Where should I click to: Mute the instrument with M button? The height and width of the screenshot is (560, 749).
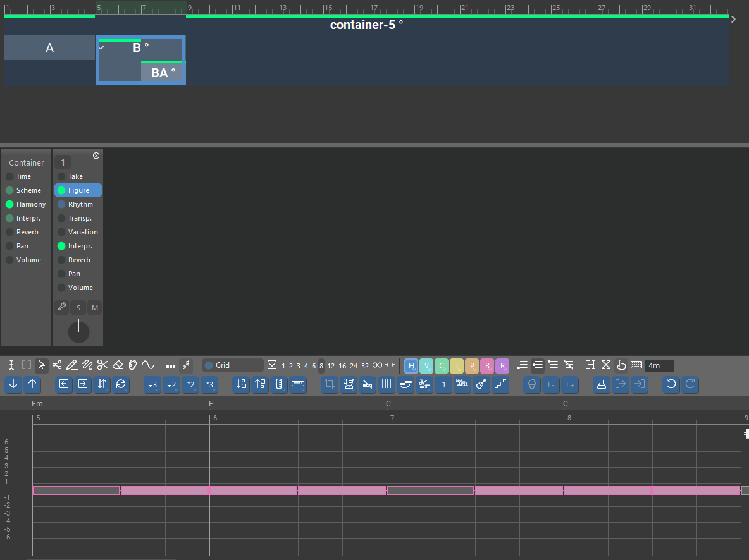tap(95, 308)
